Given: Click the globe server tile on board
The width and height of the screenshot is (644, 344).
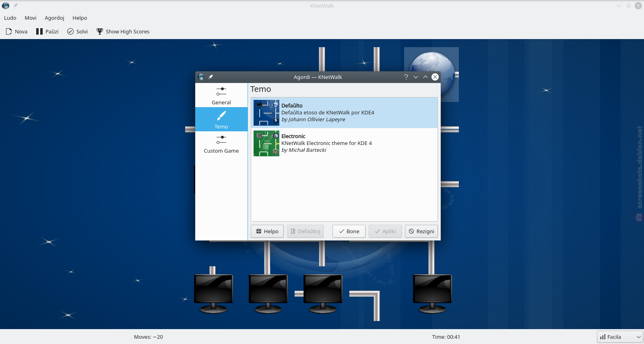Looking at the screenshot, I should click(x=431, y=75).
